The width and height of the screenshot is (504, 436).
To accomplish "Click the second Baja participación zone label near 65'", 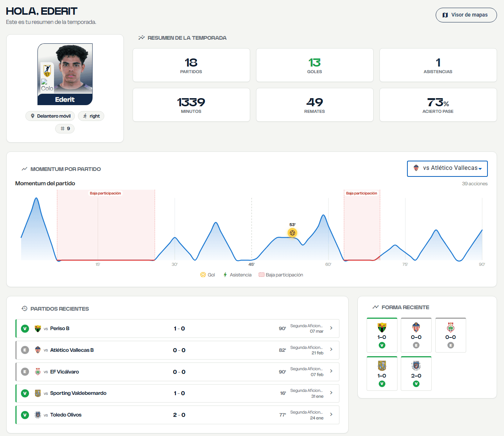I will [x=362, y=193].
